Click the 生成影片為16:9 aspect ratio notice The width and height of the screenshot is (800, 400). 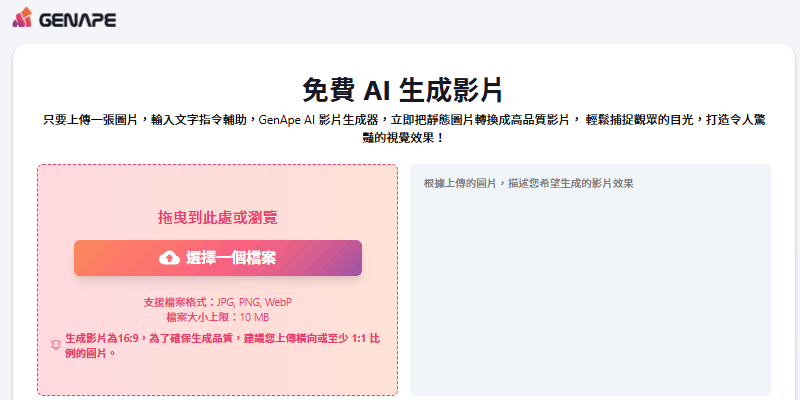tap(222, 345)
